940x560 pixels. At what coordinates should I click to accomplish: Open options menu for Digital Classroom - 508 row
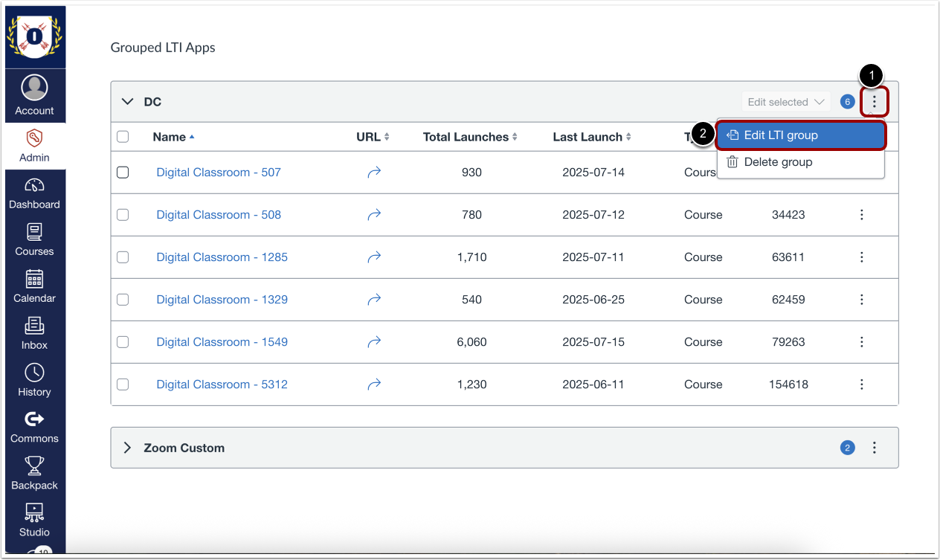[862, 215]
